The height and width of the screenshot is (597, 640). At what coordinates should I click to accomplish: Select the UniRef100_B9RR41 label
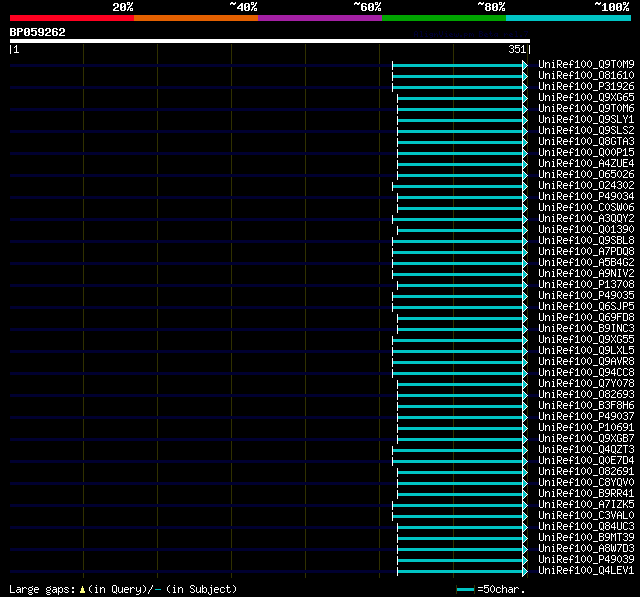tap(586, 494)
